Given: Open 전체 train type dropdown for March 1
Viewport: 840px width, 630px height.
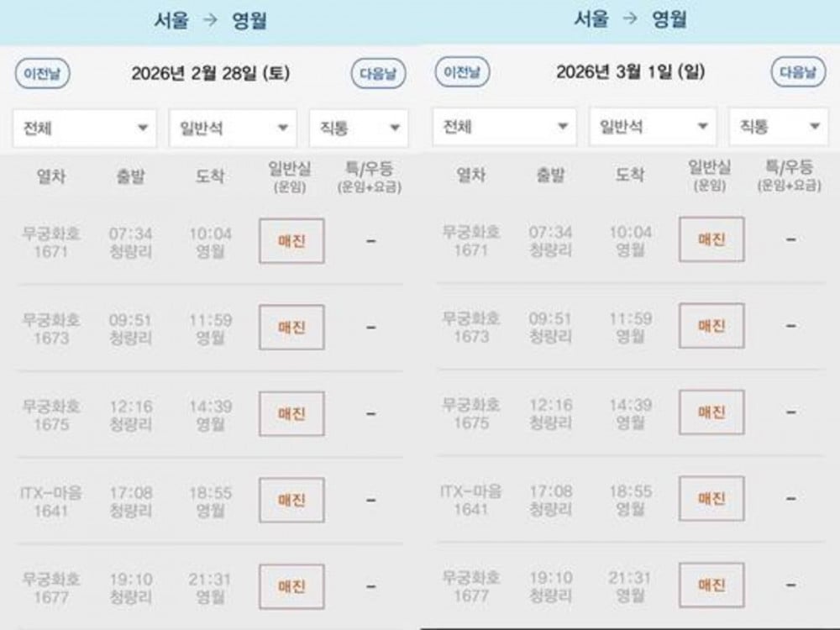Looking at the screenshot, I should coord(506,127).
